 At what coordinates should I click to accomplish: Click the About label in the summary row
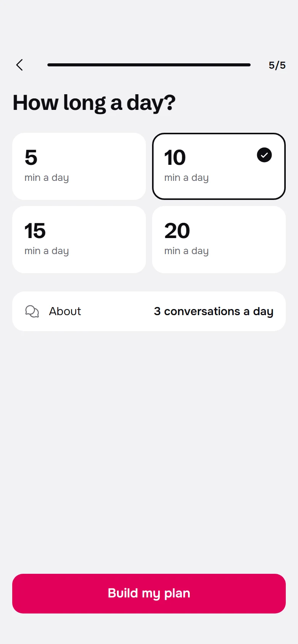(x=65, y=311)
